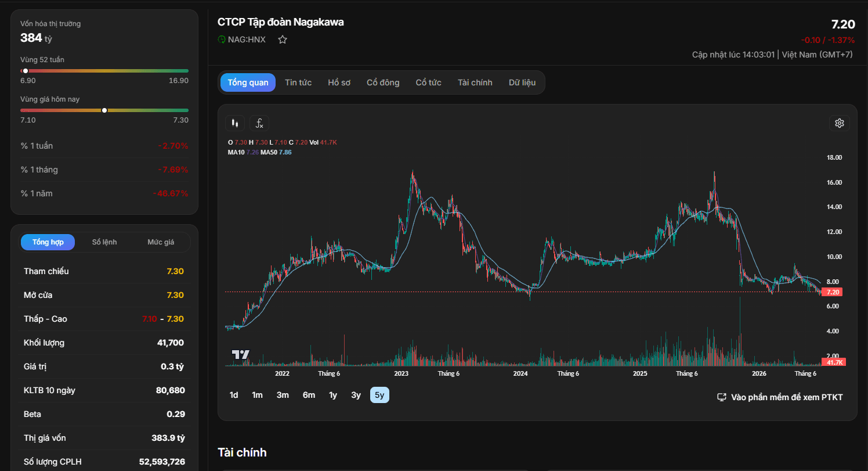Click today's price range slider marker

[x=104, y=110]
